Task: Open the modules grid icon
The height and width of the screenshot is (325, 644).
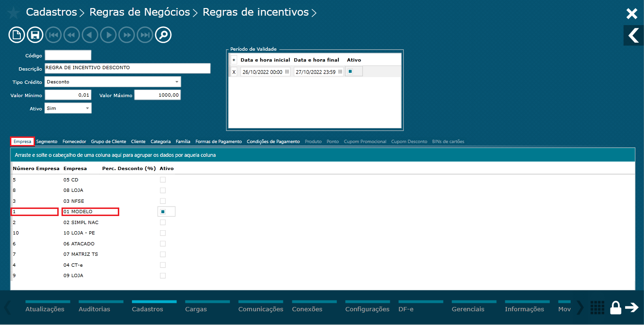Action: click(597, 307)
